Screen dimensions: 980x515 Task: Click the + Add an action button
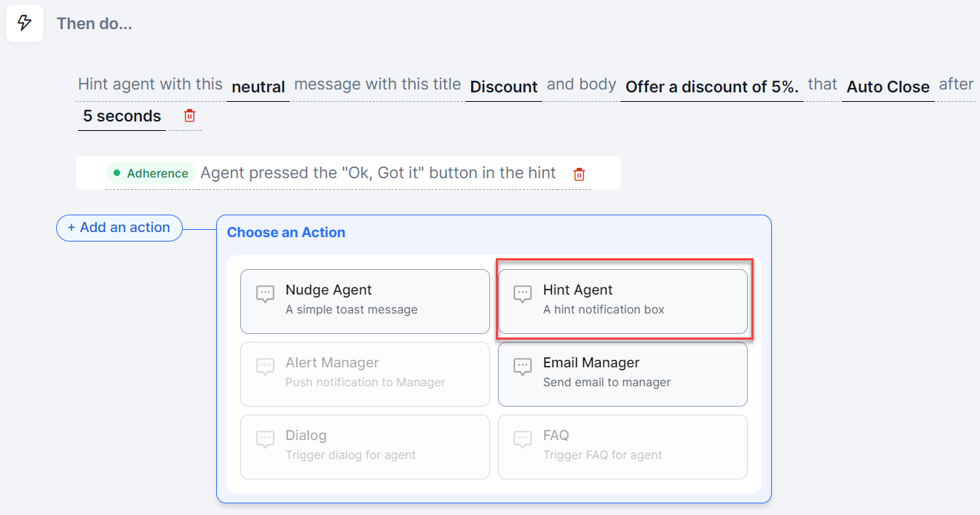(x=119, y=228)
